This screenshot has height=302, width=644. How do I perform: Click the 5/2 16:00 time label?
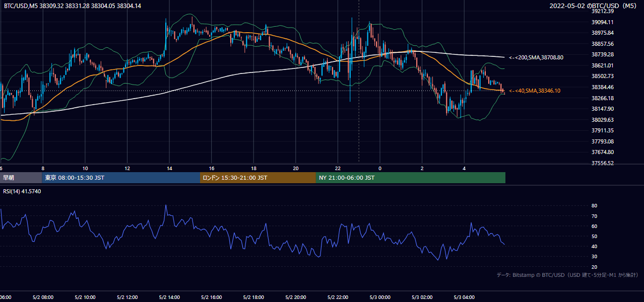coord(212,297)
